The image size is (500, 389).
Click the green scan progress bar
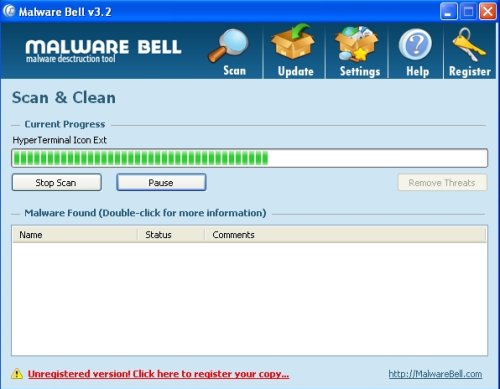point(250,158)
